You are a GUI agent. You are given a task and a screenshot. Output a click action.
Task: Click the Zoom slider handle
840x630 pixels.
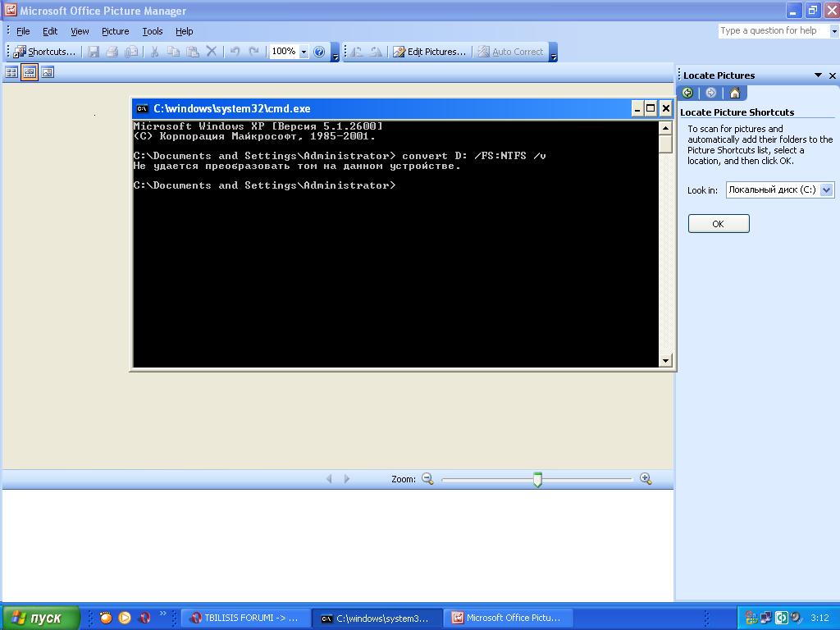[x=537, y=479]
